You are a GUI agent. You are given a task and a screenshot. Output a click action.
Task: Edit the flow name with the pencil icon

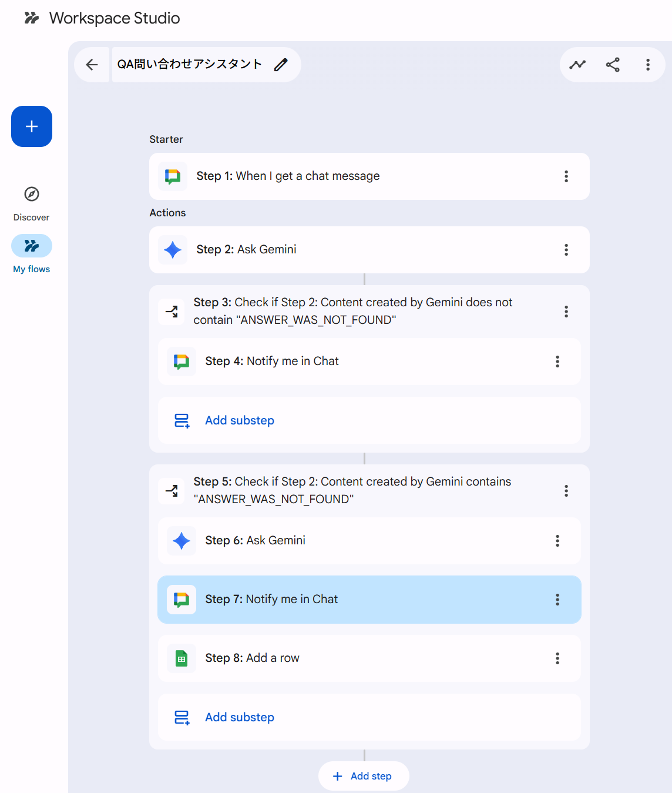pos(281,65)
